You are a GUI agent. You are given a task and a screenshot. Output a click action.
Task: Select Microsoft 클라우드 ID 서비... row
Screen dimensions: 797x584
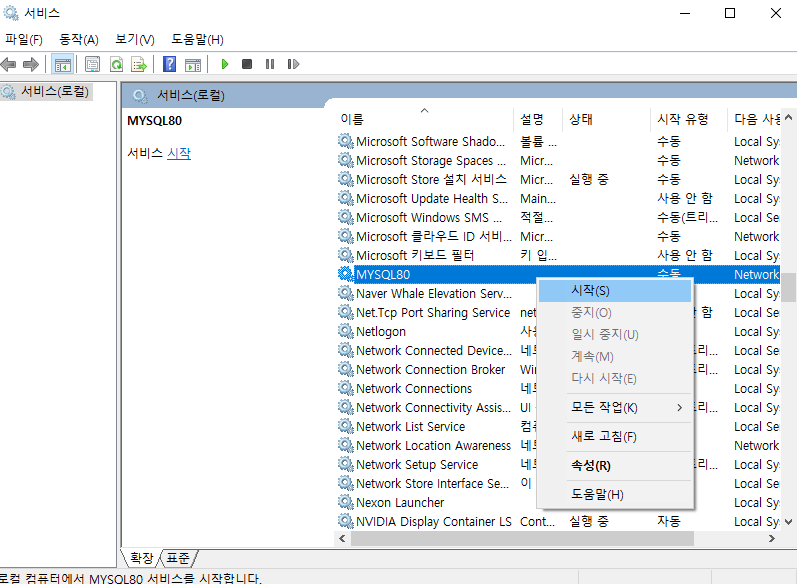pos(558,236)
